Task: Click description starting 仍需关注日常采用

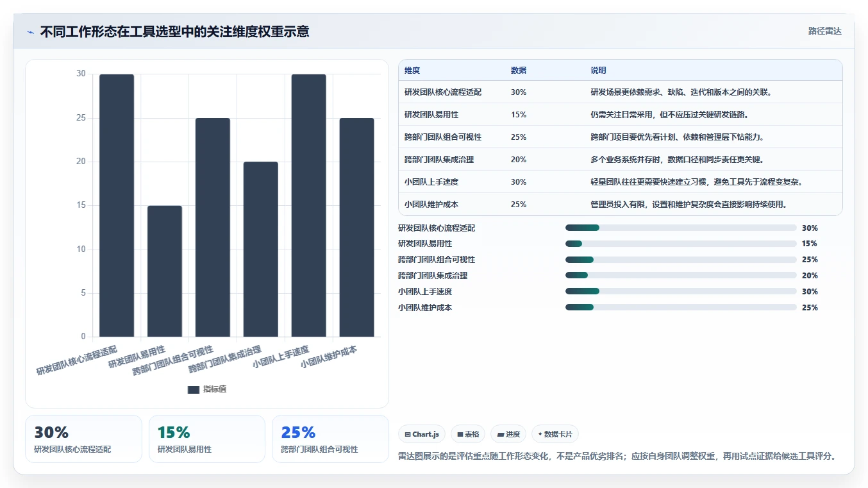Action: pyautogui.click(x=670, y=115)
